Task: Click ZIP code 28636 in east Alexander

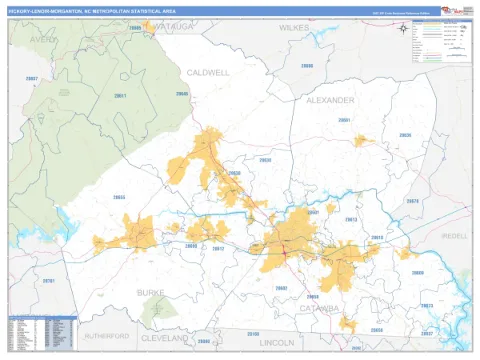Action: (x=405, y=135)
